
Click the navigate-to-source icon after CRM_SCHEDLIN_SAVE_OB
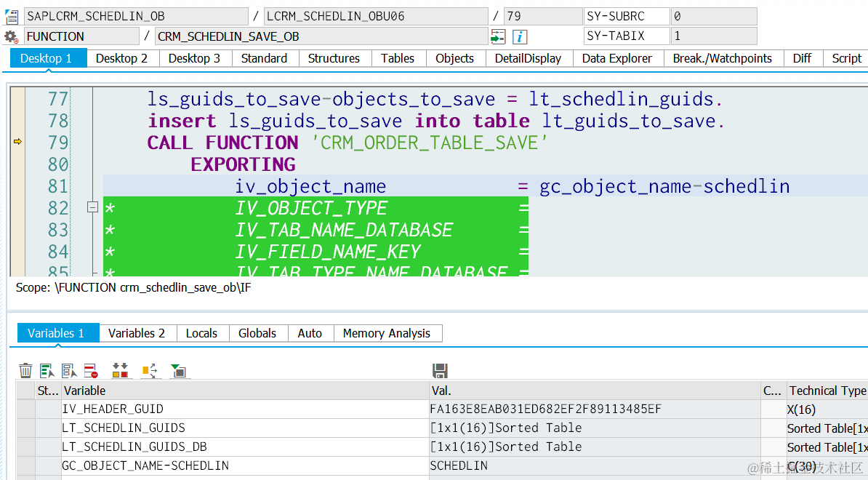point(498,37)
